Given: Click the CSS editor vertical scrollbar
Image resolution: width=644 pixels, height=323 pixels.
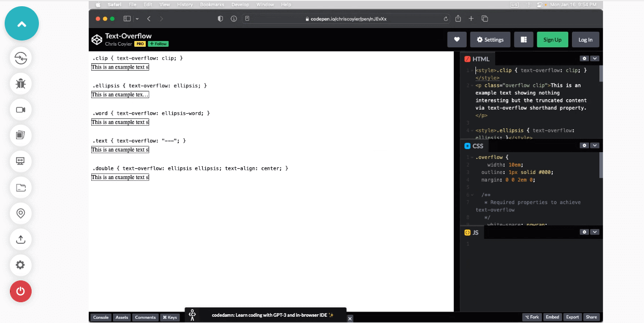Looking at the screenshot, I should point(601,165).
